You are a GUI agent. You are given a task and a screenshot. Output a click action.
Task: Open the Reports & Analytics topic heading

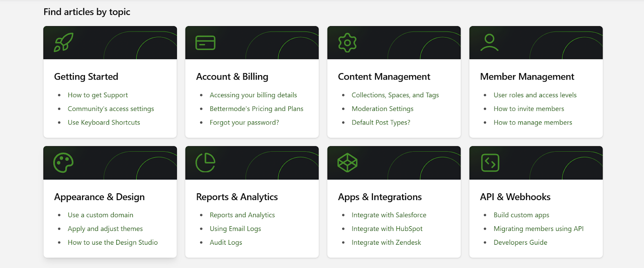237,197
